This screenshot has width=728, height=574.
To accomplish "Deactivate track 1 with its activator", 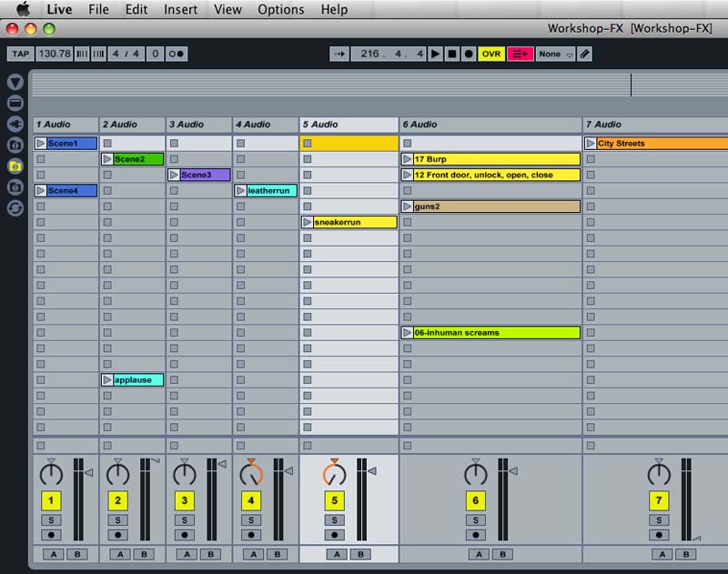I will tap(51, 500).
